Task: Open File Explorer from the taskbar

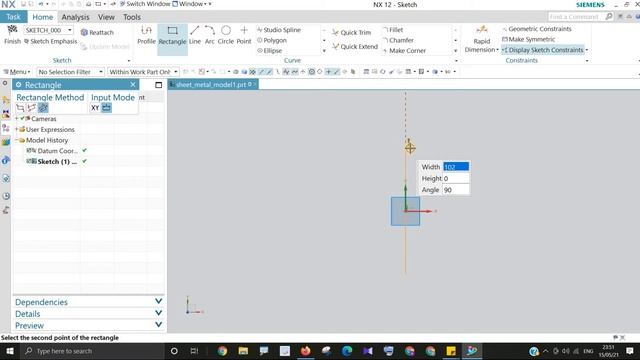Action: (x=243, y=351)
